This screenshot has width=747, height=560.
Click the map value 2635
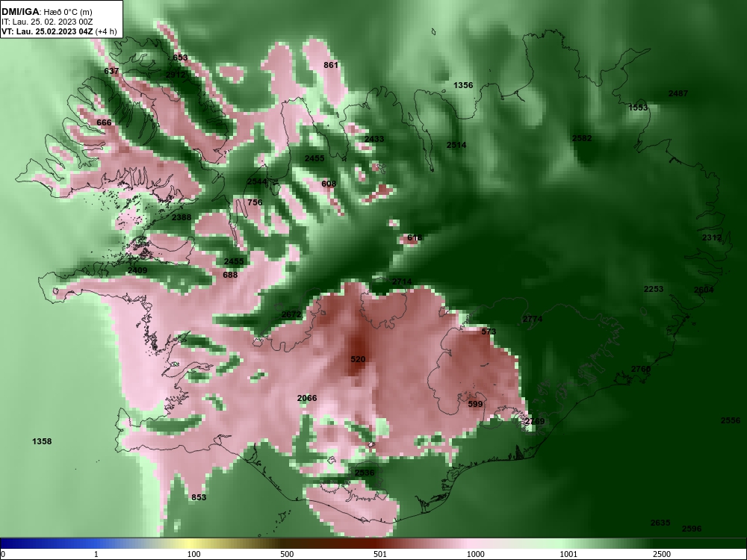pyautogui.click(x=660, y=523)
